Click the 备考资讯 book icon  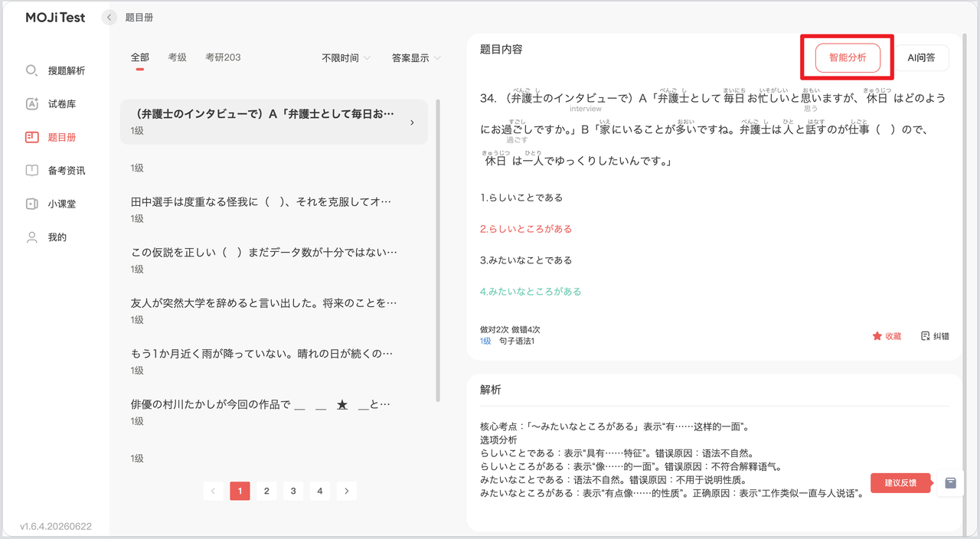pyautogui.click(x=31, y=171)
